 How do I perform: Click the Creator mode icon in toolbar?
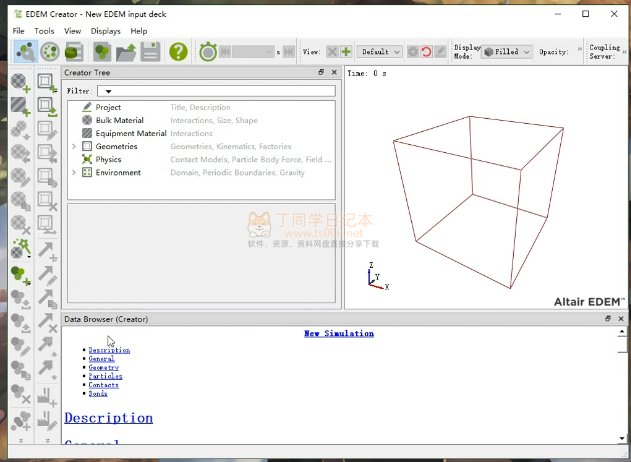click(x=22, y=51)
